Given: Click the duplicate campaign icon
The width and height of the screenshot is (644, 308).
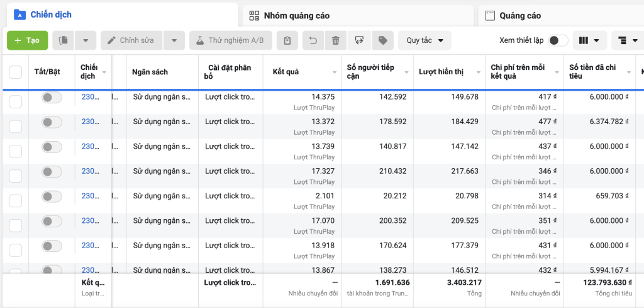Looking at the screenshot, I should coord(64,40).
